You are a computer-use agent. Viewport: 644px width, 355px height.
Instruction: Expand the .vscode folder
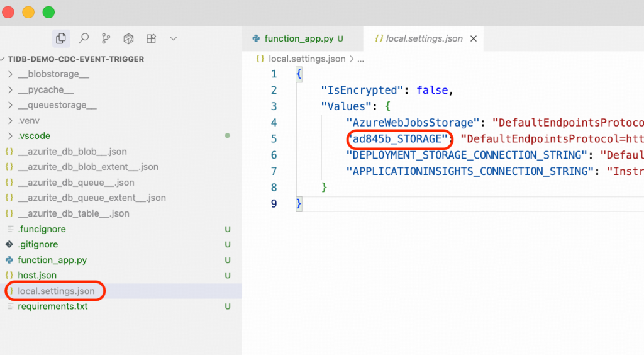(34, 136)
